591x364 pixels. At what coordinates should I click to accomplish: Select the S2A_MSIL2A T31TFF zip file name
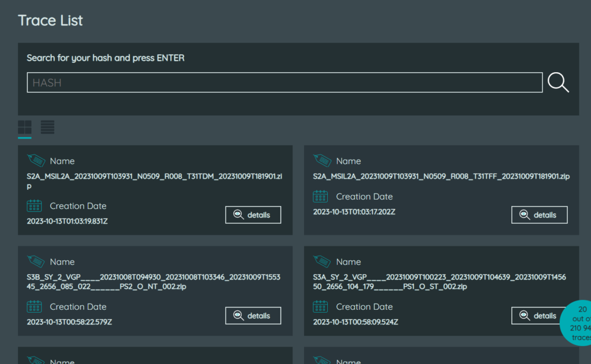(x=441, y=177)
